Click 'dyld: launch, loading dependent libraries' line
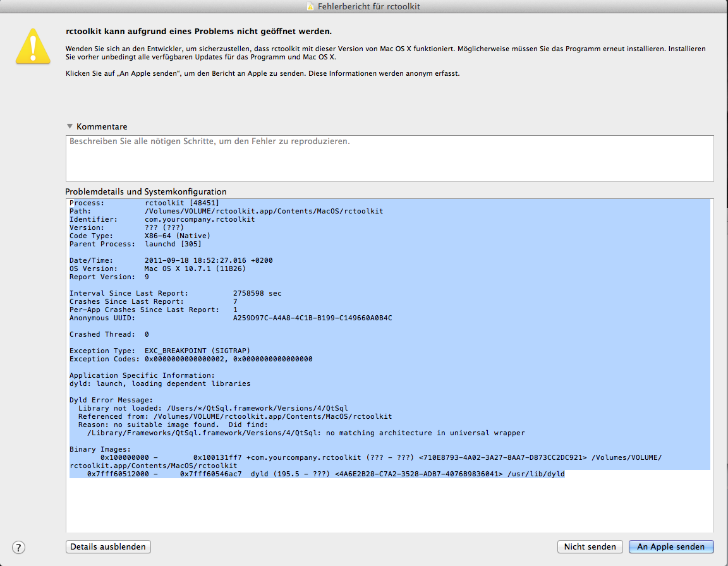The height and width of the screenshot is (566, 728). [x=160, y=383]
